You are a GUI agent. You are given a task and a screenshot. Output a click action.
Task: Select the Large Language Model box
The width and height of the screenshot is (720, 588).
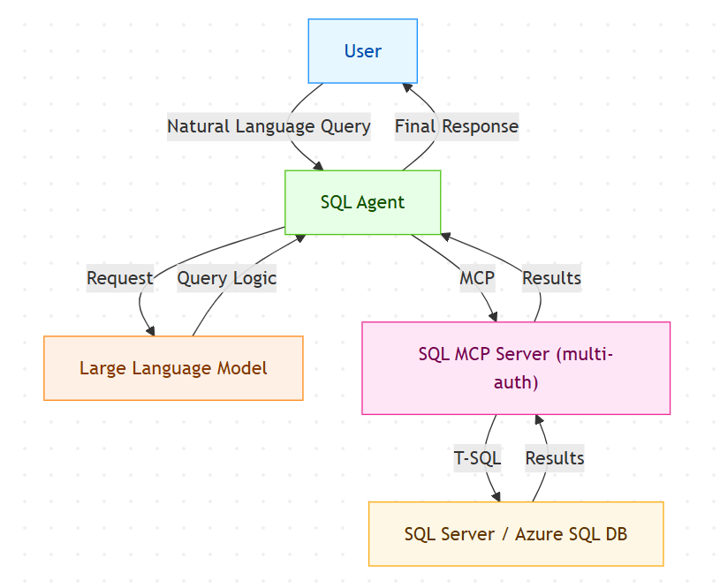173,368
